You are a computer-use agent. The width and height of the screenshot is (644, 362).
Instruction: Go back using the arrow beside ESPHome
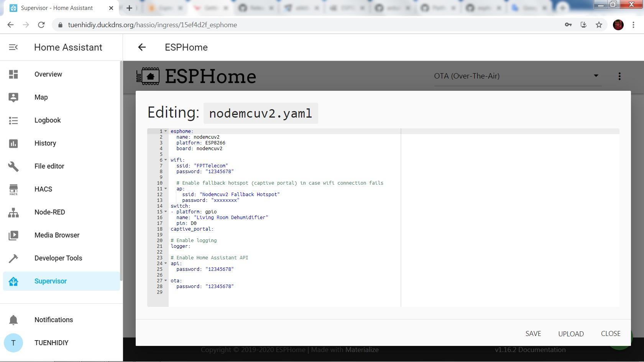[x=142, y=47]
